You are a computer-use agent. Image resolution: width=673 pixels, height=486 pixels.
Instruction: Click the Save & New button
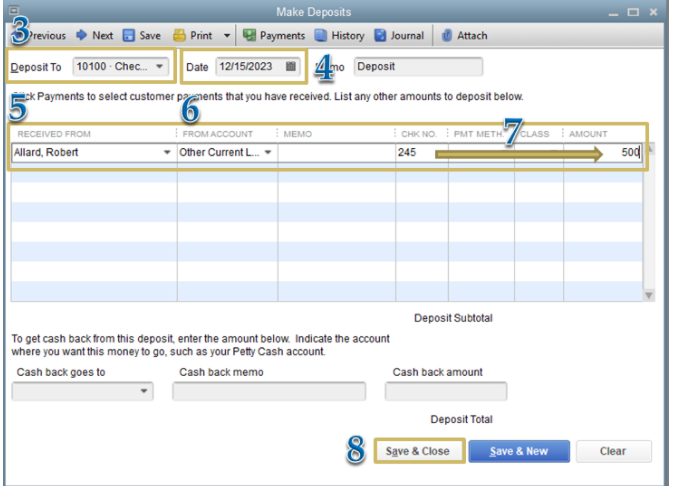pos(519,451)
